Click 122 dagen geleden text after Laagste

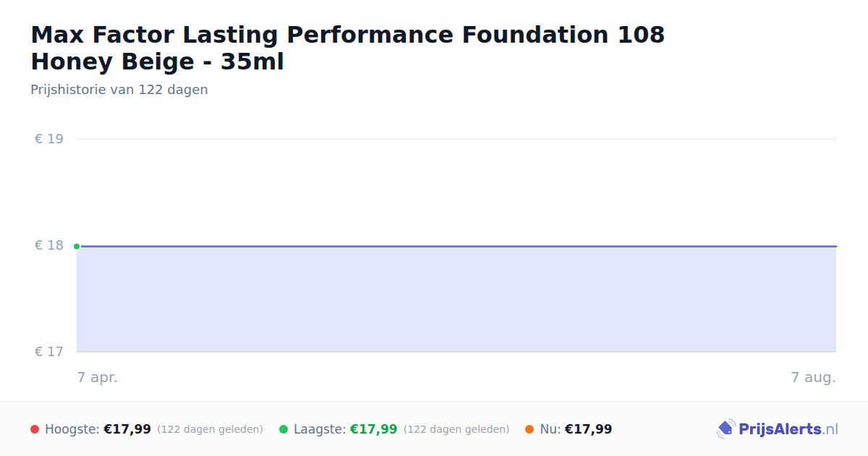pyautogui.click(x=456, y=429)
